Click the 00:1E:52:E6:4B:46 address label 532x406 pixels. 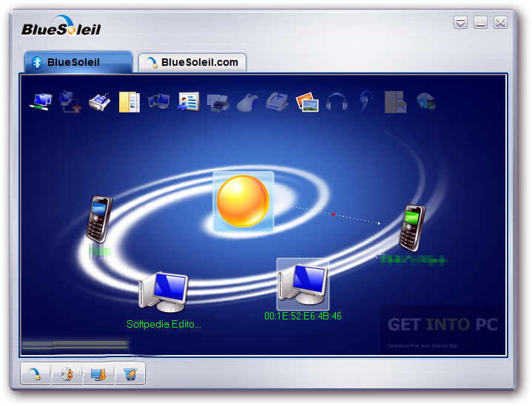[x=303, y=316]
